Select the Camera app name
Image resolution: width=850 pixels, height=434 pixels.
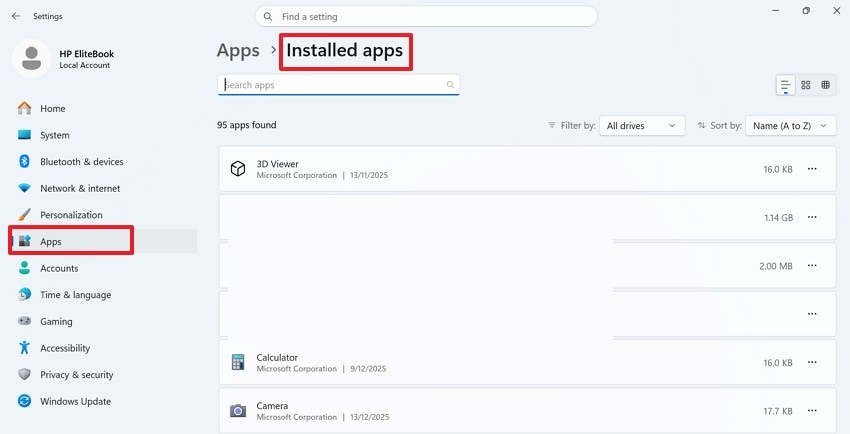[272, 406]
